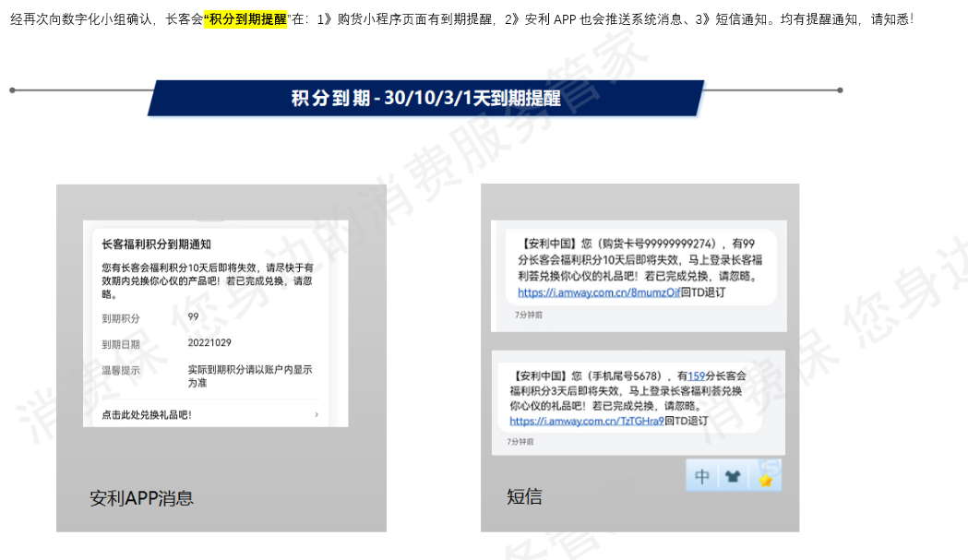Image resolution: width=968 pixels, height=560 pixels.
Task: Open the link https://i.amway.com.cn/TzTGHra9
Action: (587, 421)
